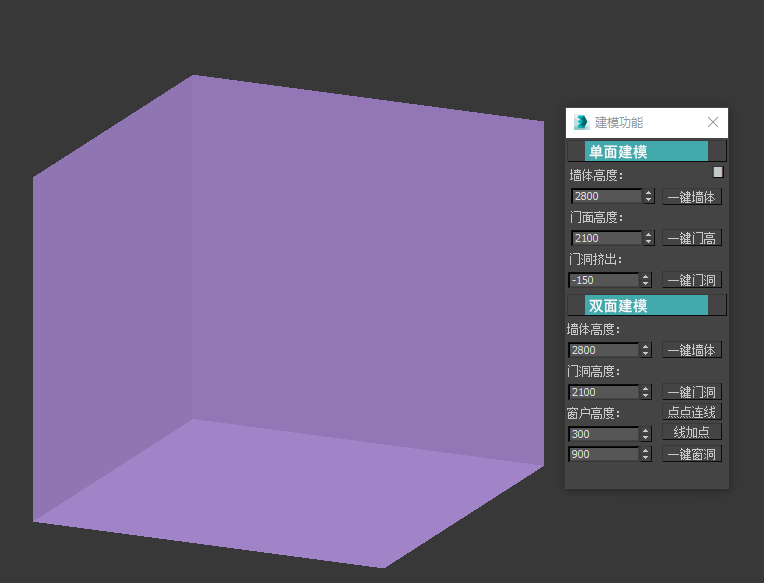Click the spinner beside the 900 field
The image size is (764, 583).
(x=646, y=454)
